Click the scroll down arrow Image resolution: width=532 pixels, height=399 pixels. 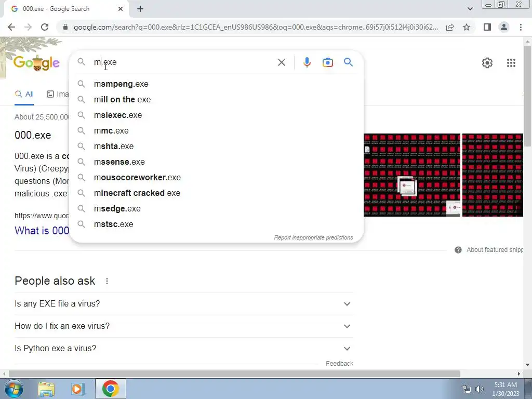(527, 365)
